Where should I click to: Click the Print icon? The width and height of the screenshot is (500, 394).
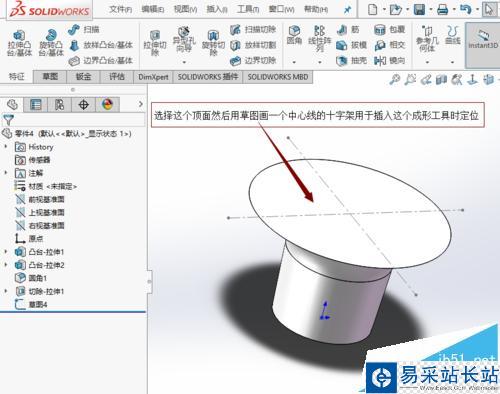[442, 10]
